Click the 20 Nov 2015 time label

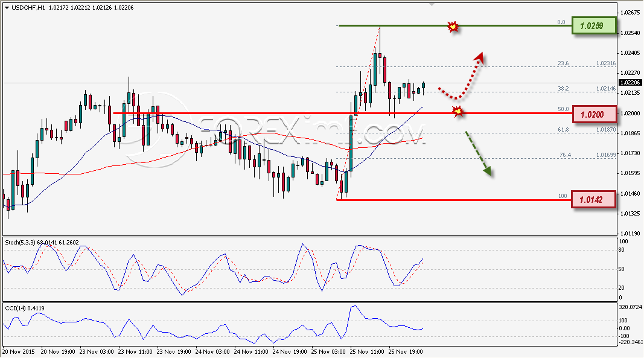19,352
